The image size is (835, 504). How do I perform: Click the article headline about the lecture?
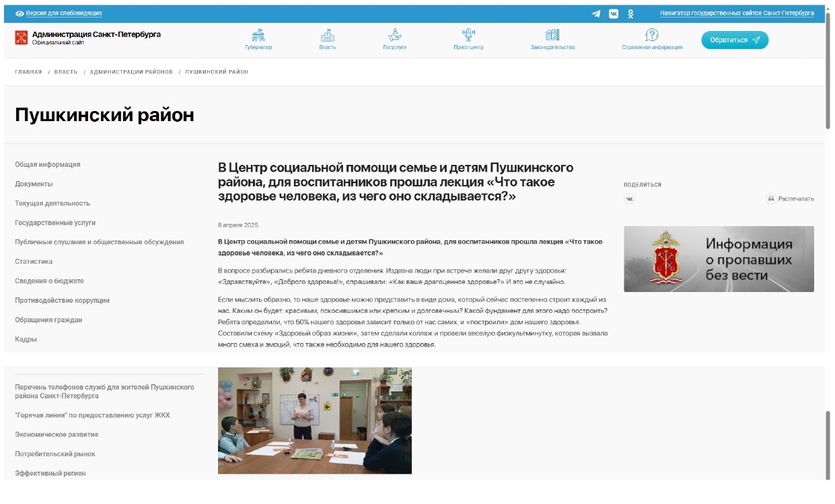point(396,182)
